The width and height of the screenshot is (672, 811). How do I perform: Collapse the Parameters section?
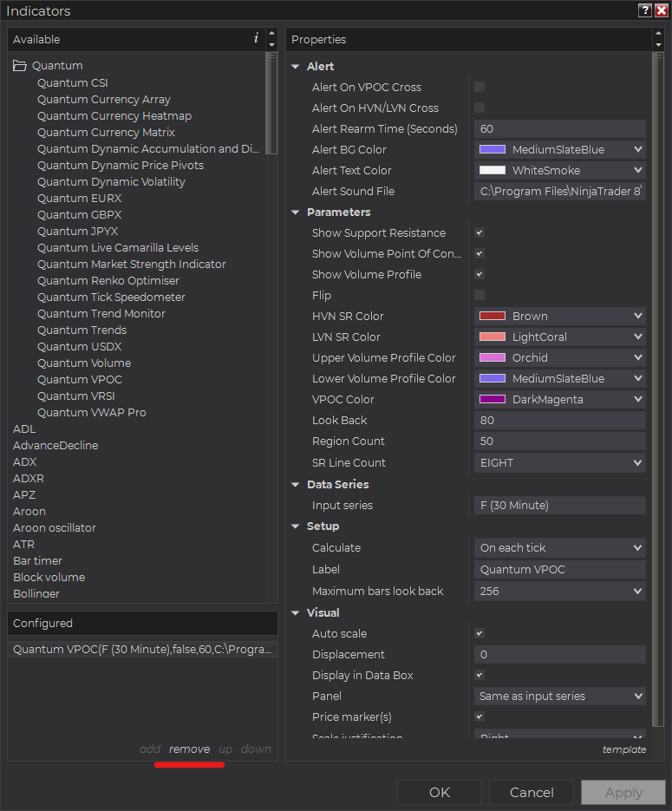point(295,213)
